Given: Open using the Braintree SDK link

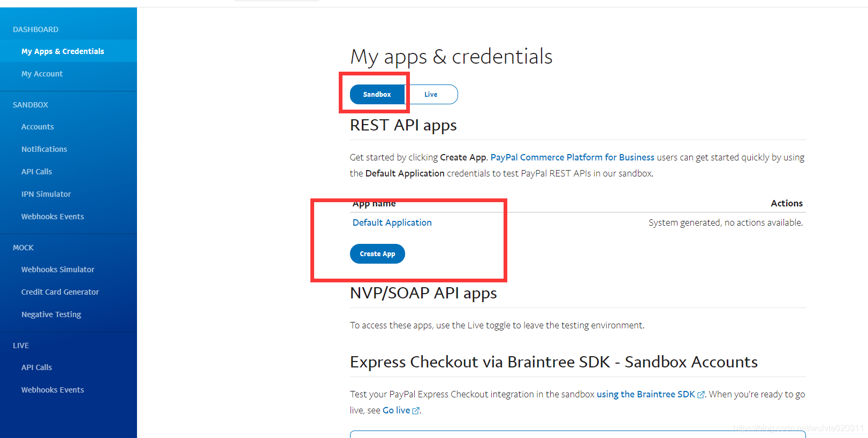Looking at the screenshot, I should click(646, 394).
